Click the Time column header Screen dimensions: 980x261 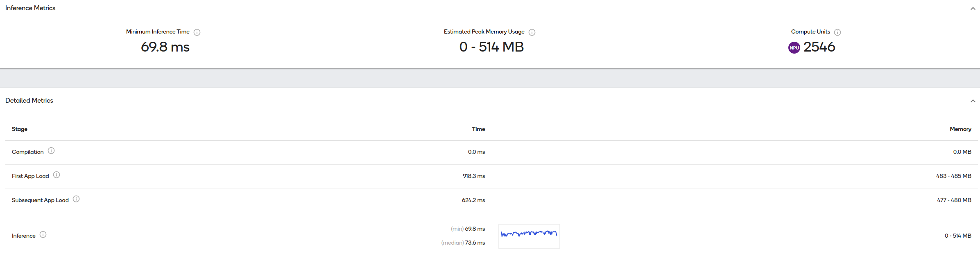[478, 129]
